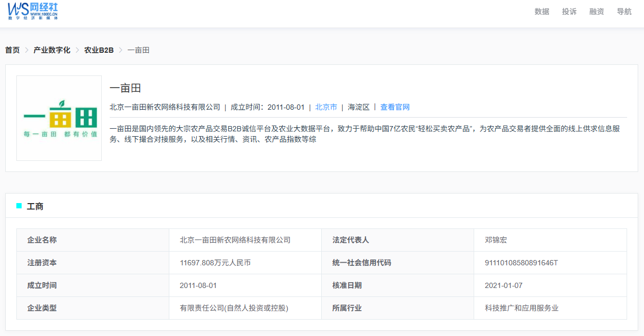Image resolution: width=644 pixels, height=336 pixels.
Task: Select the 11697.808万元人民币 capital value
Action: (215, 263)
